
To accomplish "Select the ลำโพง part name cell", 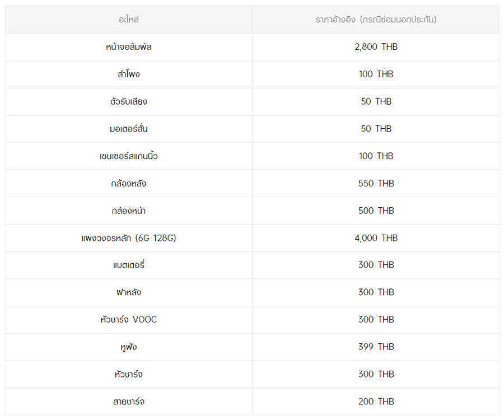I will point(129,74).
